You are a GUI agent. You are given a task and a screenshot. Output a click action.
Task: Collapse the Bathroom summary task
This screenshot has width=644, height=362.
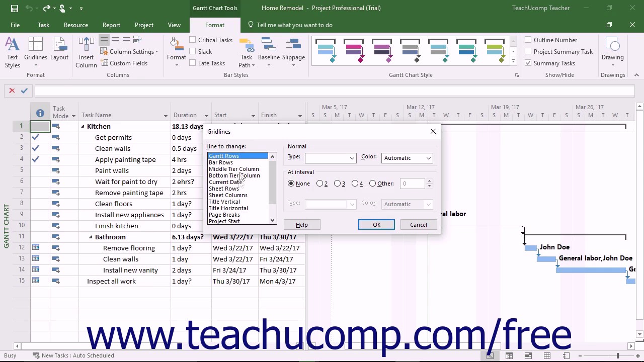[91, 237]
